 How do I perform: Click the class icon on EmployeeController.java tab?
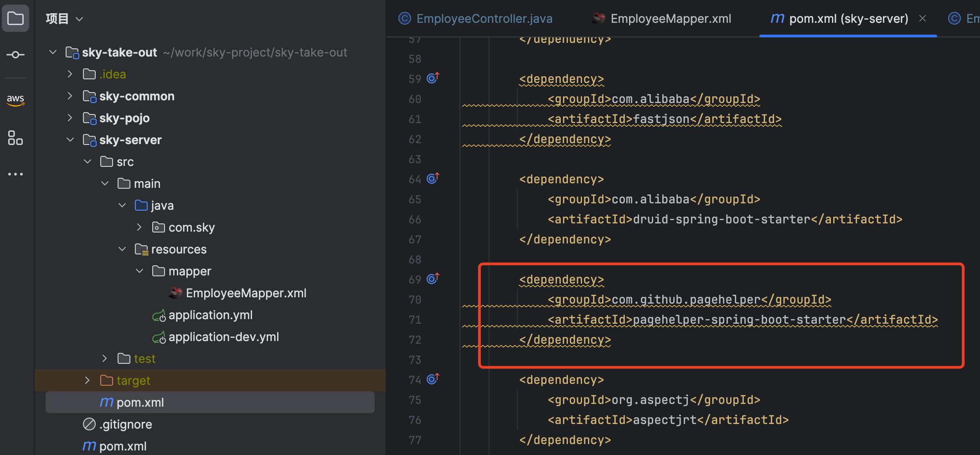[405, 18]
